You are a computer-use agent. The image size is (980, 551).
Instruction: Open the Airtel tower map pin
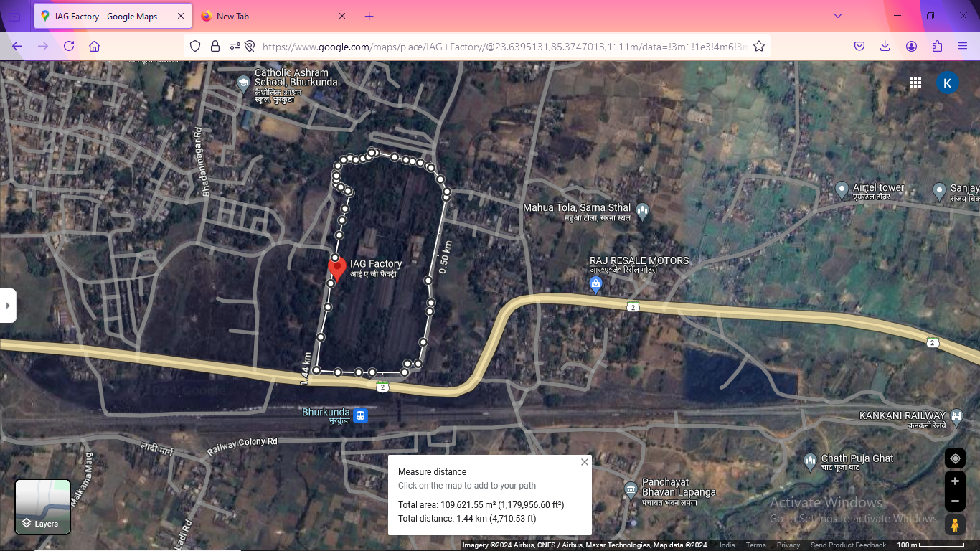coord(842,190)
